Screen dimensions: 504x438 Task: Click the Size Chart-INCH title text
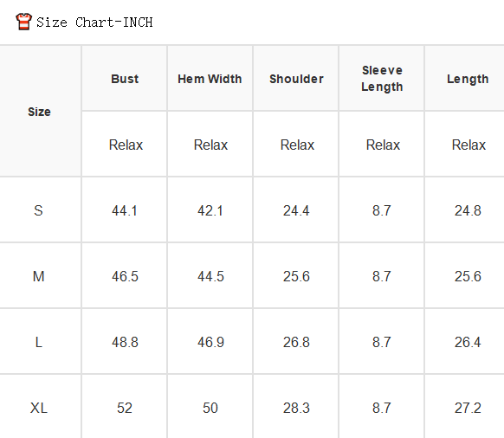[94, 23]
